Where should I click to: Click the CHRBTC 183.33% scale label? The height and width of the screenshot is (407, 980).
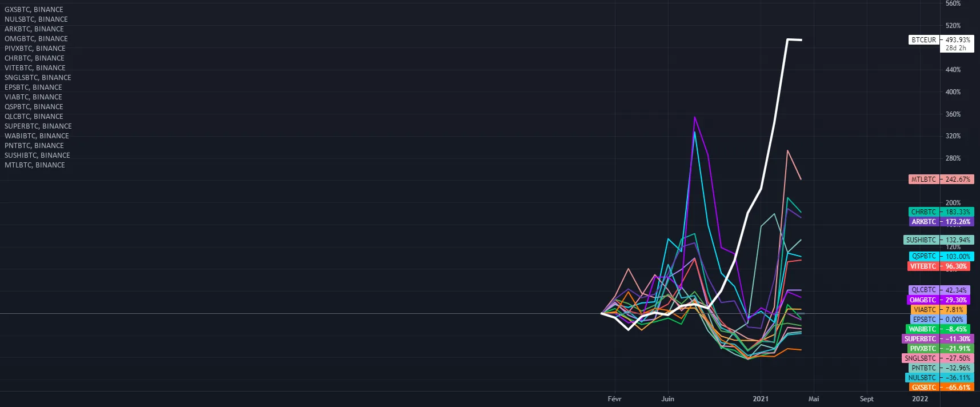941,212
